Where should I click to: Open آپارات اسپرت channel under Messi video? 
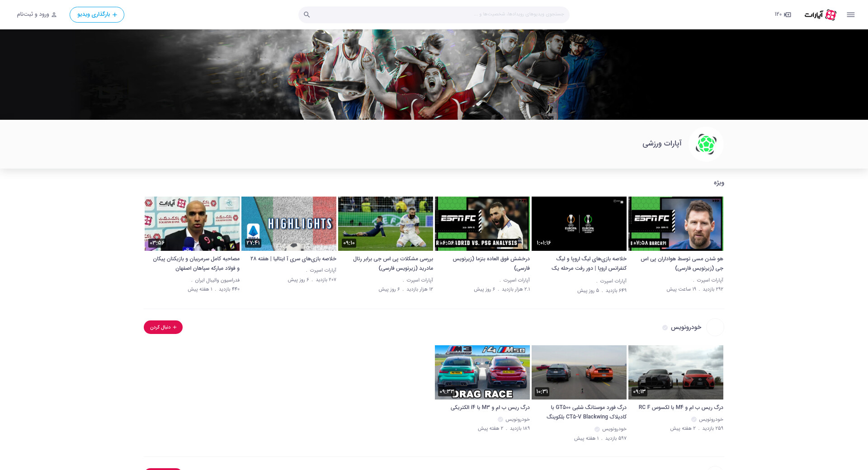point(710,280)
